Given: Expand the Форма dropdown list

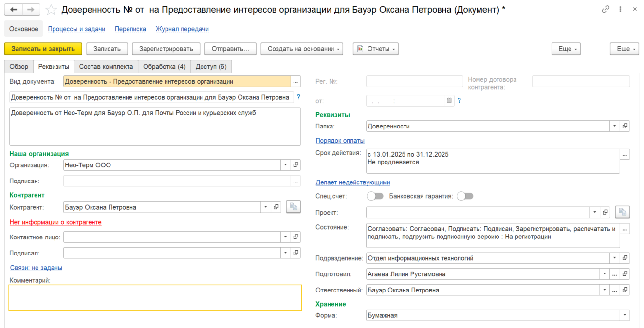Looking at the screenshot, I should point(625,315).
